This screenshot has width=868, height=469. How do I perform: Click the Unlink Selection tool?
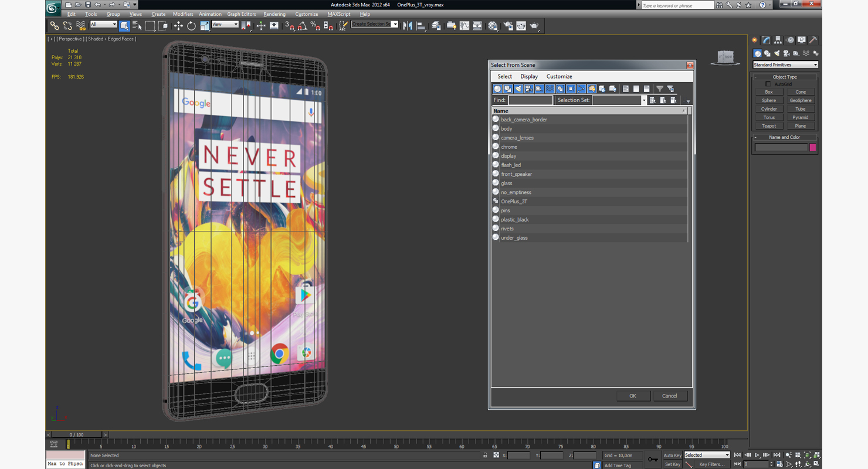point(67,26)
